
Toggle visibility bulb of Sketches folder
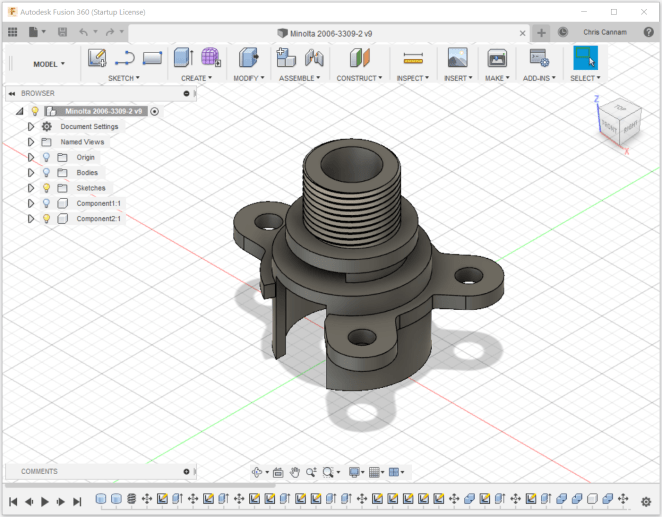pyautogui.click(x=46, y=188)
